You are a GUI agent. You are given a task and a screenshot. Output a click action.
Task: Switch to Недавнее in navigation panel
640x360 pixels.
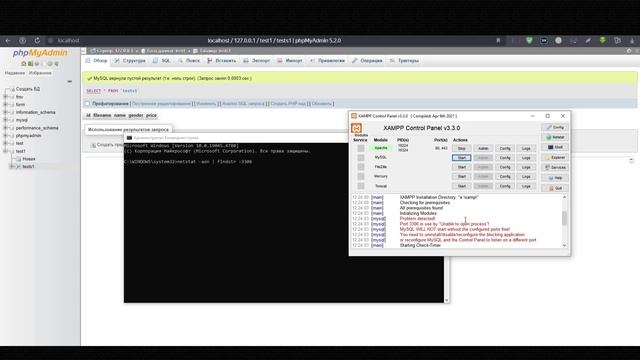click(15, 73)
